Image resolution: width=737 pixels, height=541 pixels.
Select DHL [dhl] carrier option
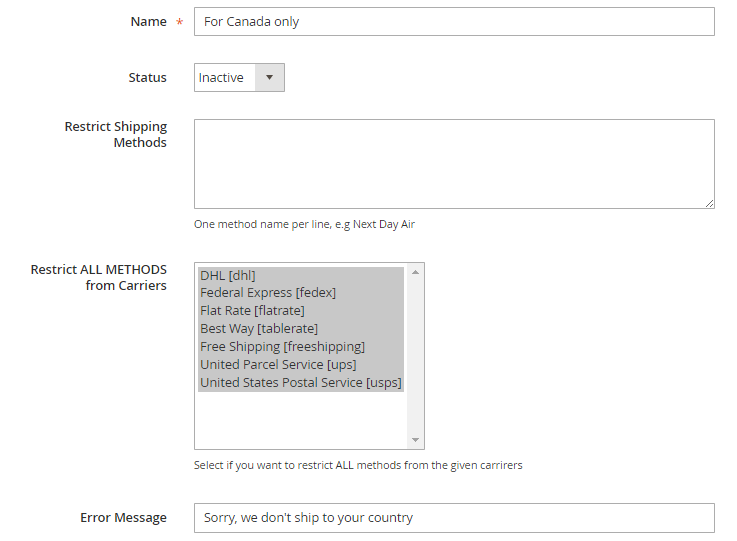click(x=301, y=275)
